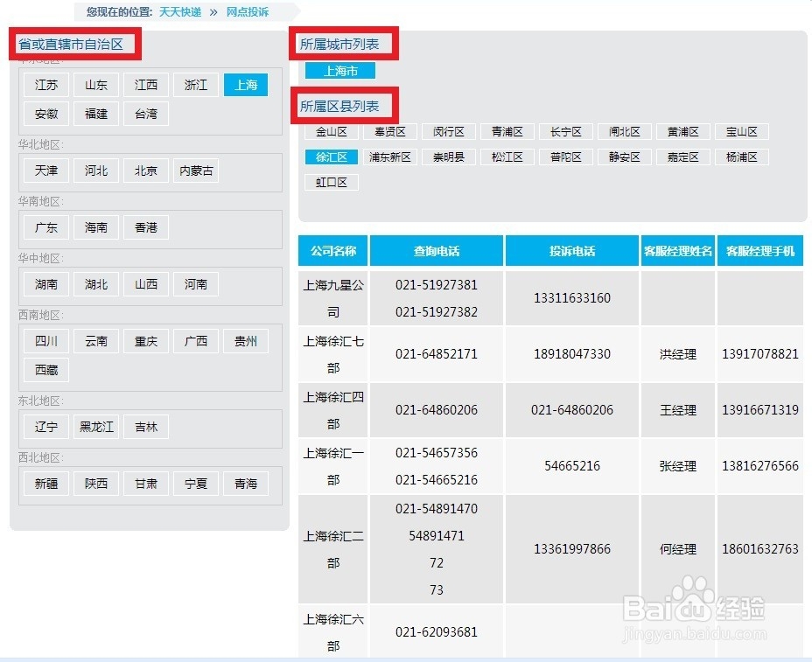
Task: Select 台湾 region button
Action: click(x=146, y=114)
